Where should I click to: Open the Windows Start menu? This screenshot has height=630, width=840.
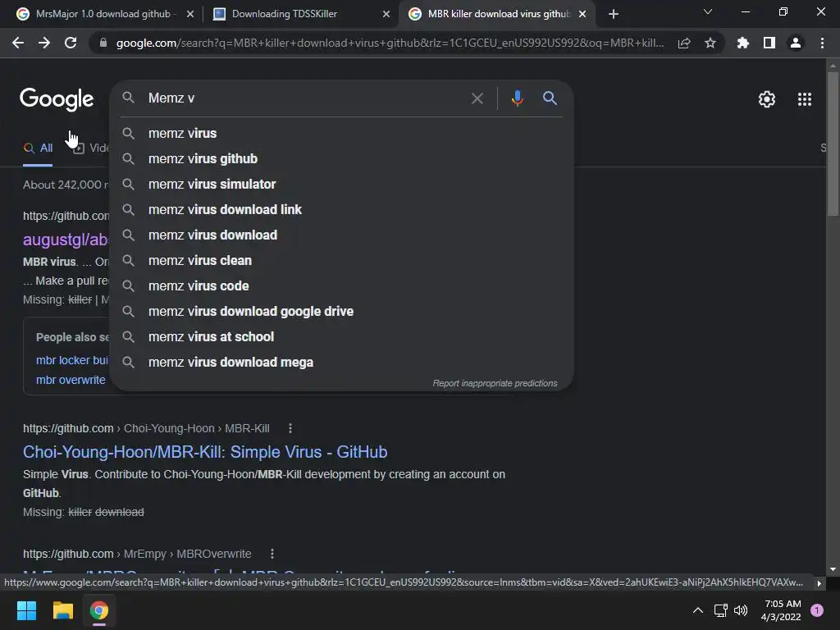point(26,610)
